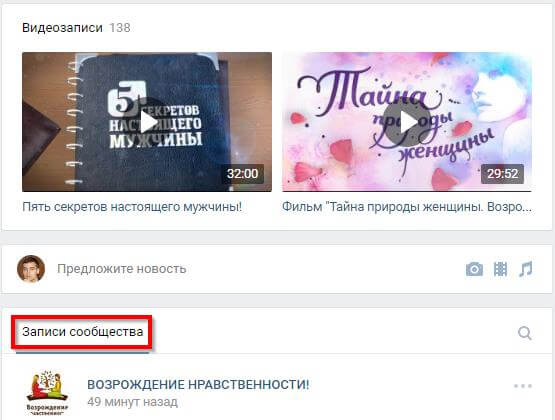555x420 pixels.
Task: Play the 'Пять секретов настоящего мужчины' video
Action: click(x=148, y=122)
